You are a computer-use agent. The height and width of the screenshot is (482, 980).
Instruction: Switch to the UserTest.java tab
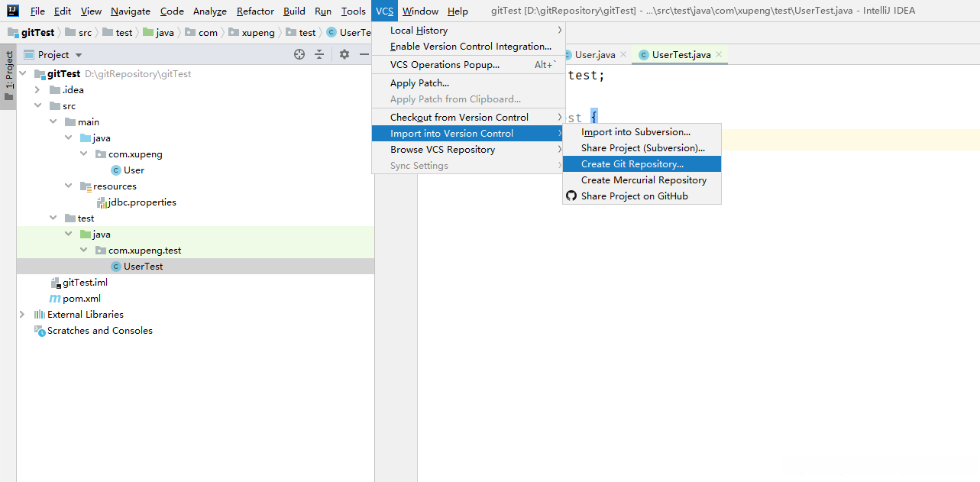pos(681,55)
